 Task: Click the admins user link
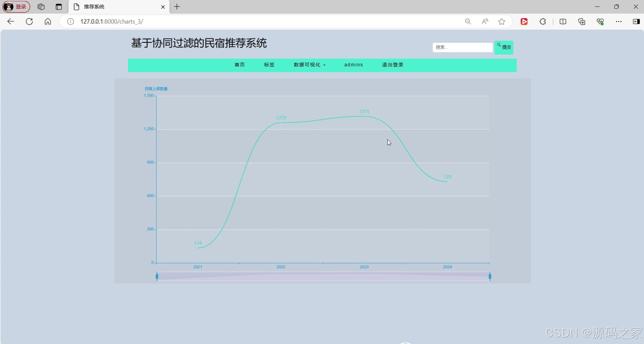[353, 65]
